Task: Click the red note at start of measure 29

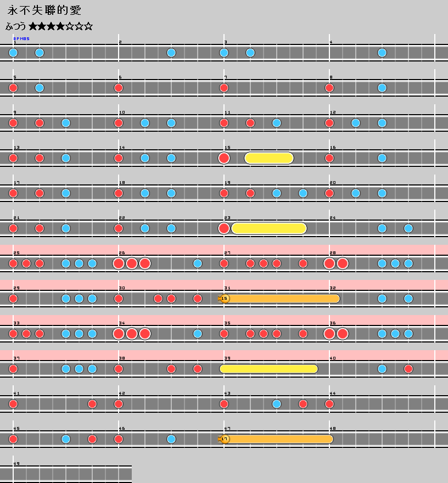Action: [13, 299]
